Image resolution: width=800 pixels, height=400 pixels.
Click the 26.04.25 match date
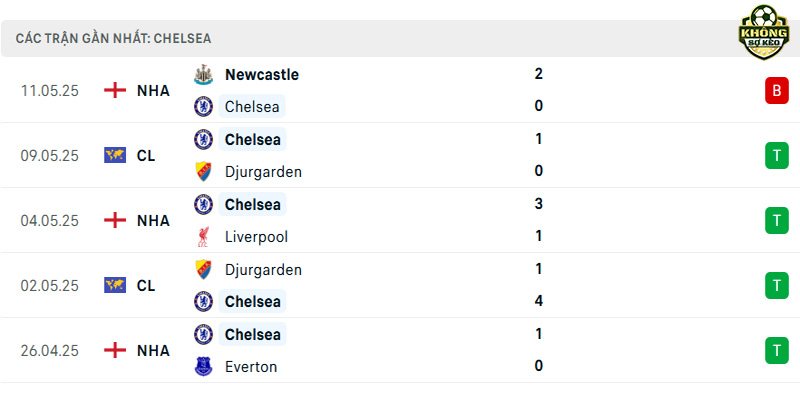point(50,351)
